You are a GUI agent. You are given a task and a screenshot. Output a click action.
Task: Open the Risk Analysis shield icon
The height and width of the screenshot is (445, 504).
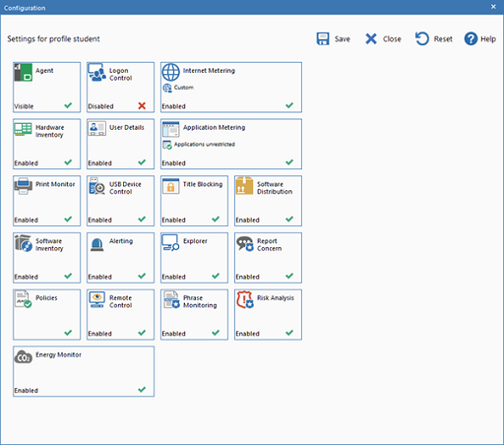coord(244,299)
